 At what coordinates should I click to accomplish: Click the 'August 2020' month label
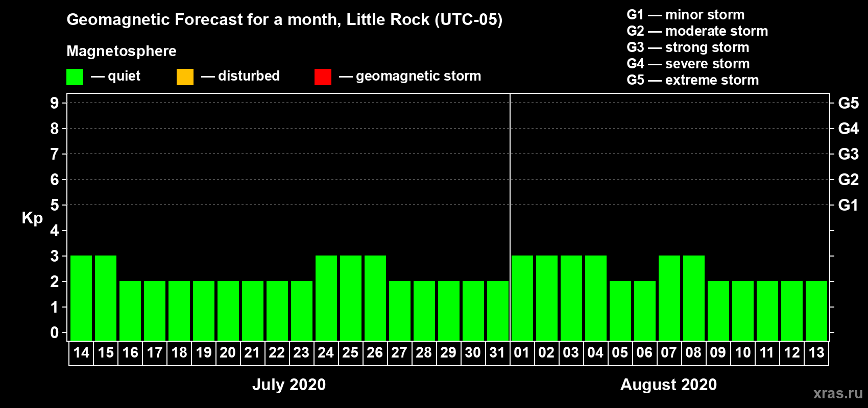pyautogui.click(x=669, y=385)
